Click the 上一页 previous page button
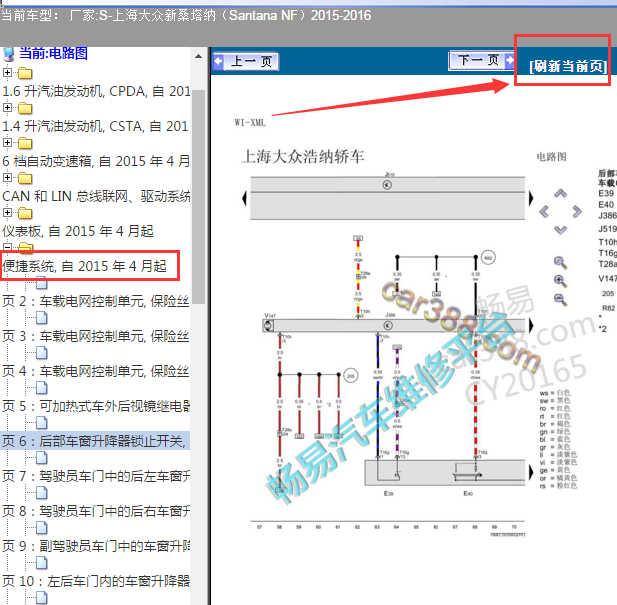The height and width of the screenshot is (605, 617). pos(246,61)
